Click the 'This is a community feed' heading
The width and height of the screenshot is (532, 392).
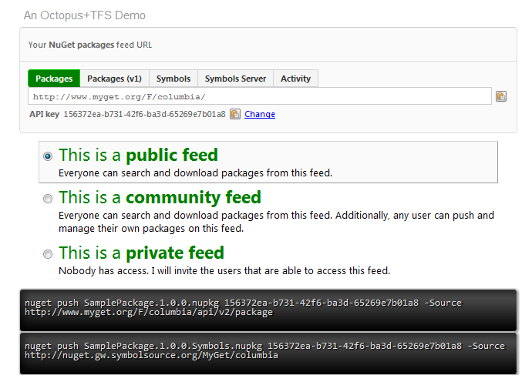pos(160,197)
